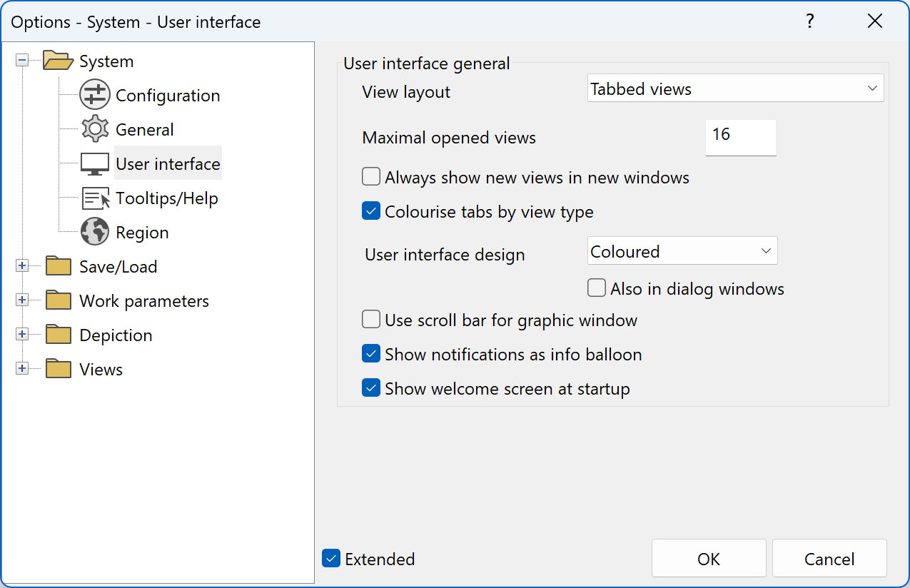This screenshot has height=588, width=910.
Task: Click the Tooltips/Help document icon
Action: tap(94, 198)
